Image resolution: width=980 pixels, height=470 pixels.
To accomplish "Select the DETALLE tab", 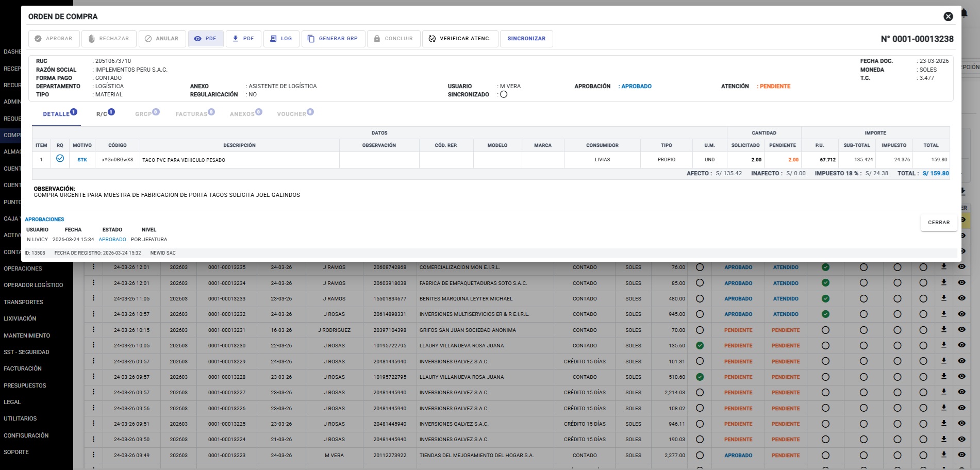I will [x=57, y=114].
